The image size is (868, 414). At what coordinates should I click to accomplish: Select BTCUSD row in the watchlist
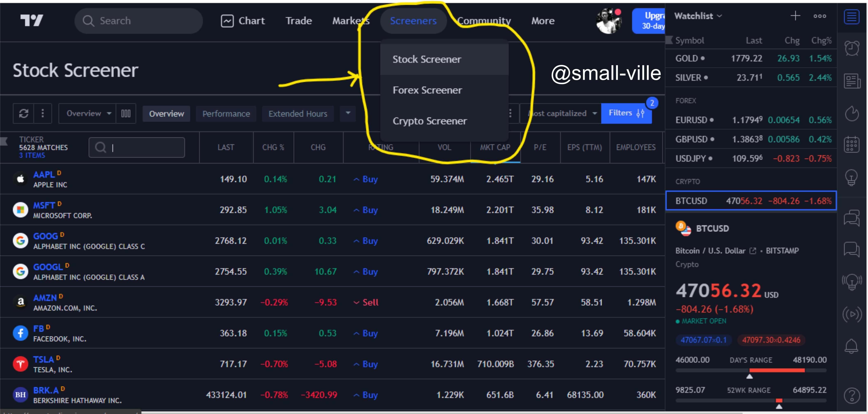click(751, 201)
